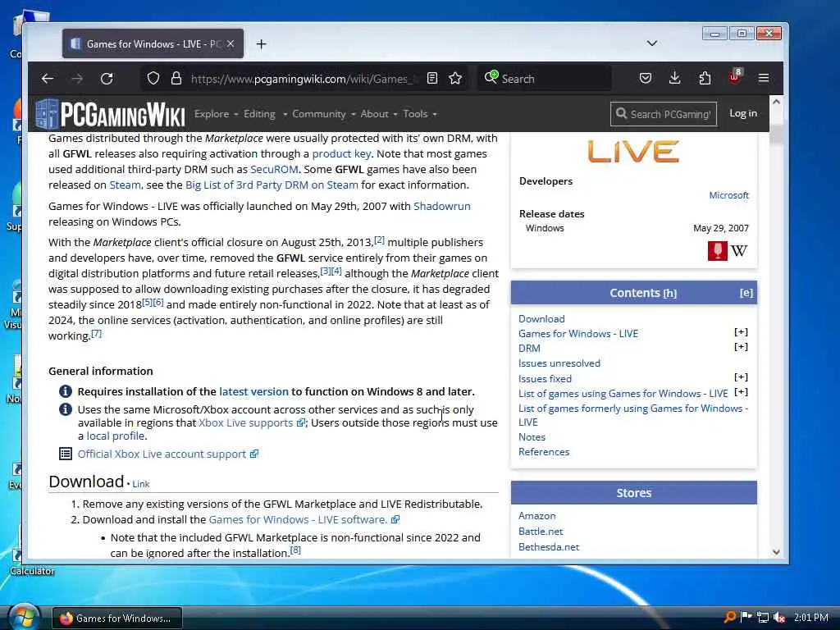Jump to Download in the contents
Screen dimensions: 840x630
[541, 319]
